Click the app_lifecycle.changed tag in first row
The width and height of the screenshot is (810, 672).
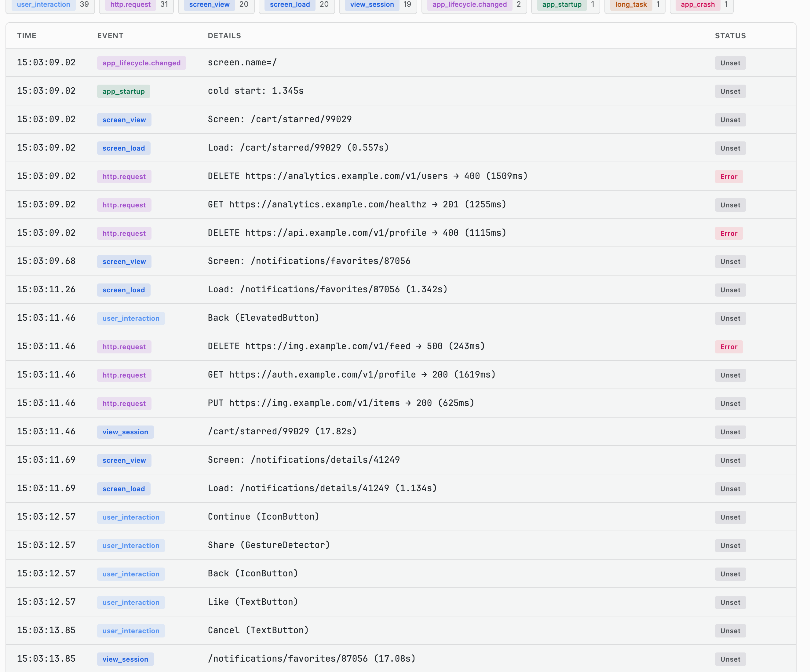pos(141,63)
